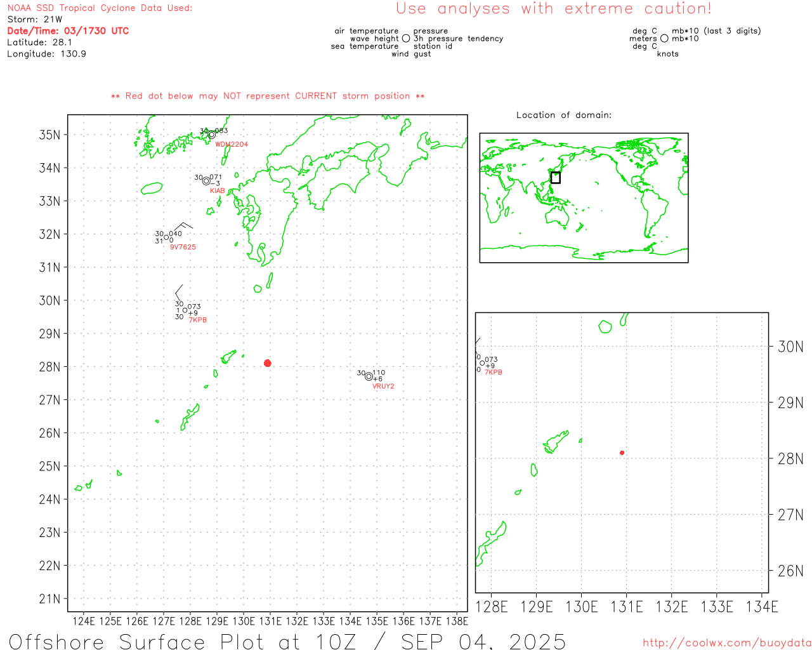Click the VRUY2 station circle marker

369,376
